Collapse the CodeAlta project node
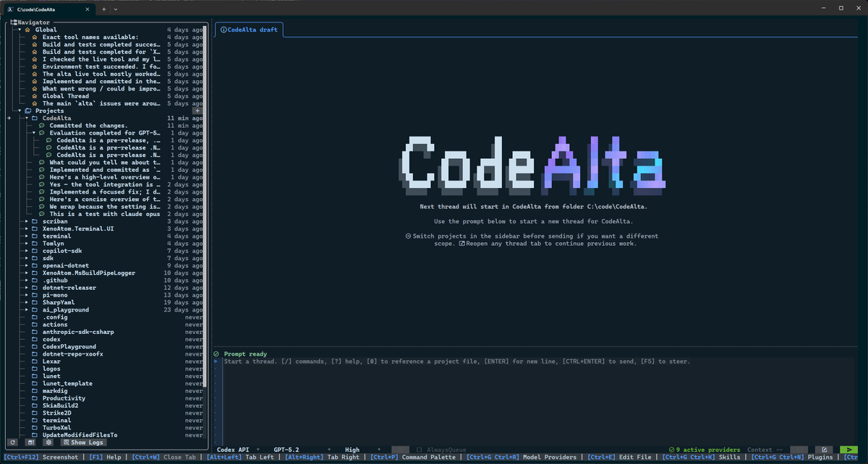The width and height of the screenshot is (868, 464). click(27, 118)
